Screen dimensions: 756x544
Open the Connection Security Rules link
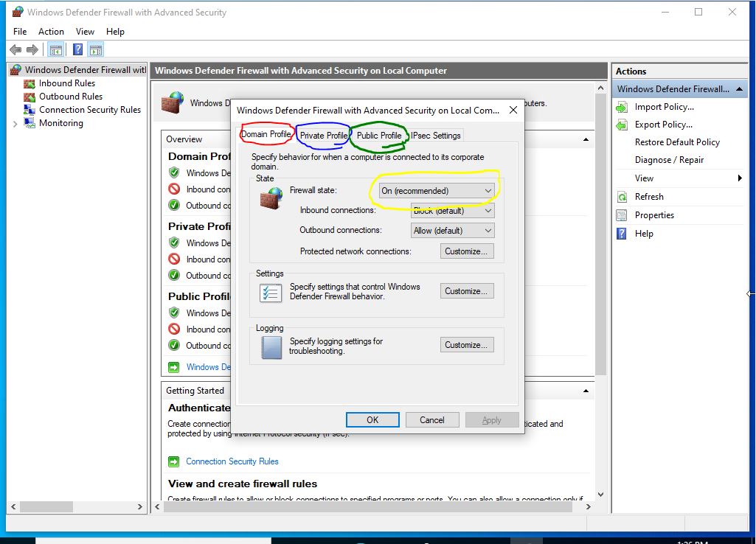point(232,461)
